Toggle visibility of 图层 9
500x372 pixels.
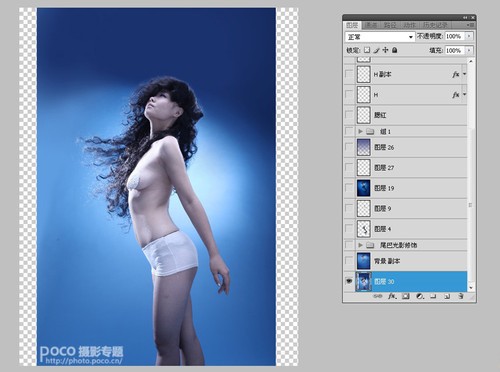coord(349,208)
